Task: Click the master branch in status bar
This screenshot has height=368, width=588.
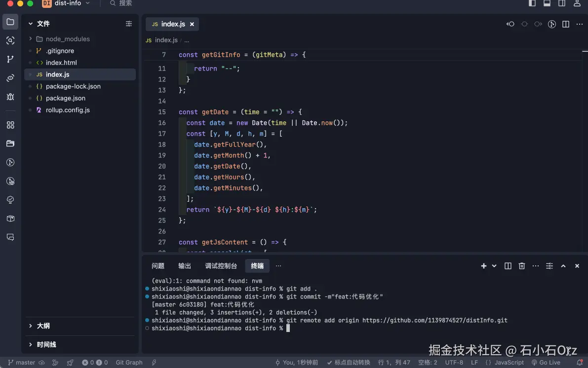Action: click(22, 363)
